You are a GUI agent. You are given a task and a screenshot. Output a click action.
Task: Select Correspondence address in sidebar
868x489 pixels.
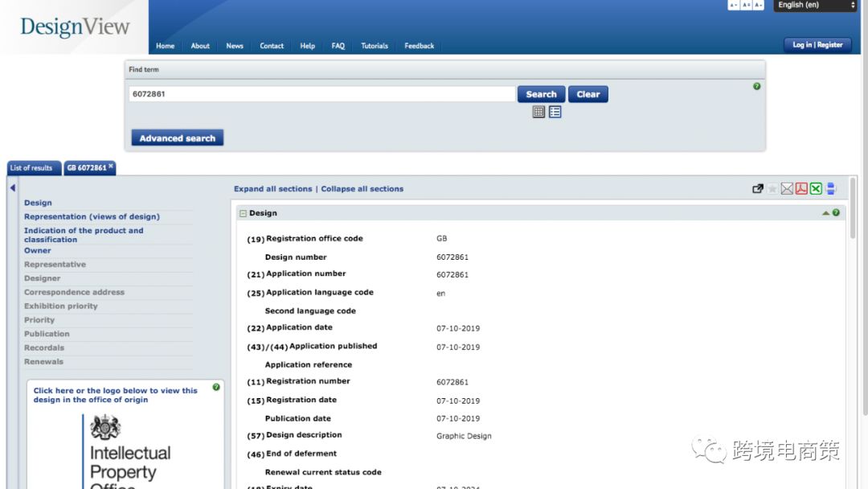(x=74, y=292)
